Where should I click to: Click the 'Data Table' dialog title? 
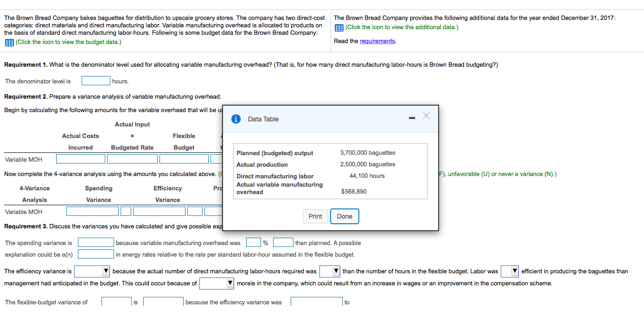tap(263, 119)
